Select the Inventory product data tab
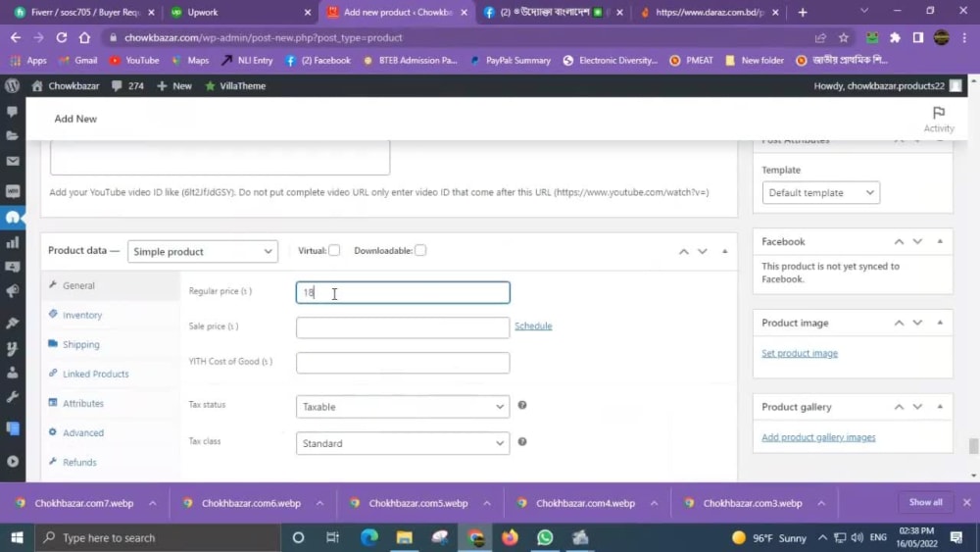 (x=82, y=315)
